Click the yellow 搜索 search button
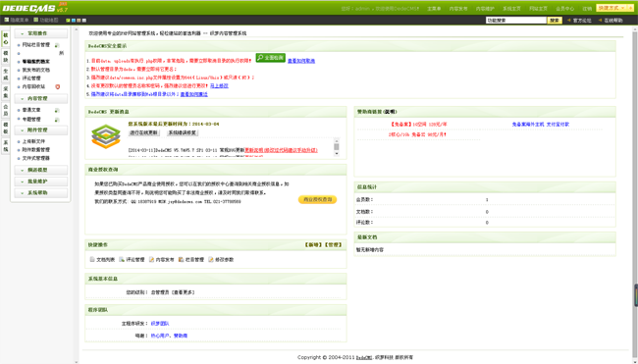 (x=555, y=21)
